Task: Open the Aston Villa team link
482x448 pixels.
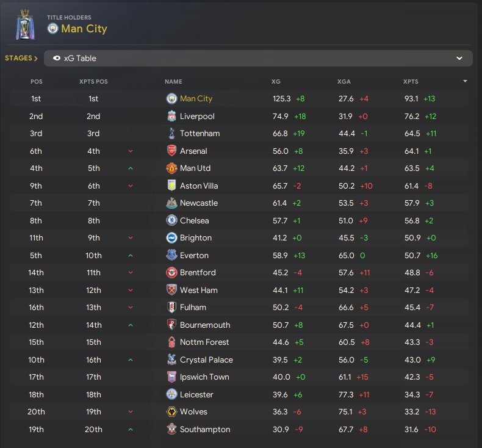Action: point(199,186)
